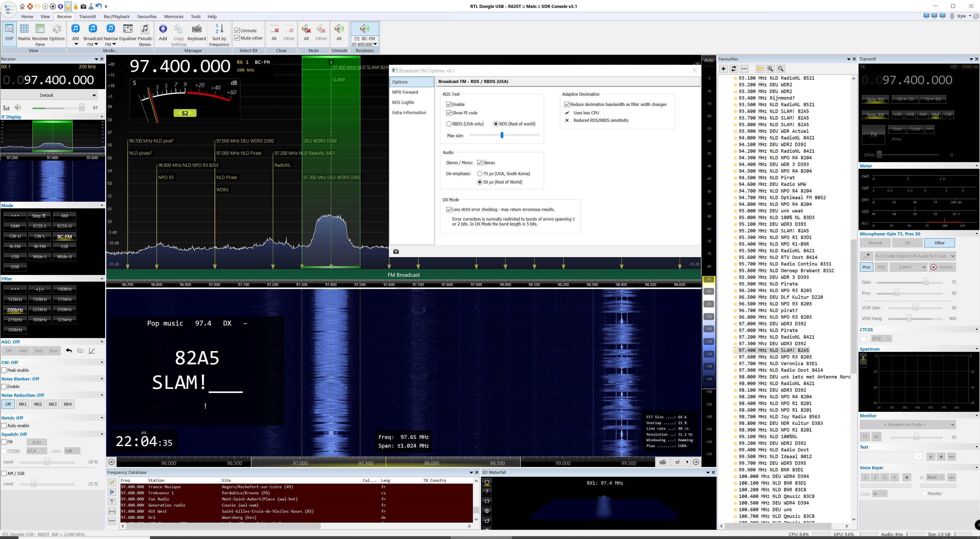
Task: Set the filter width to 250kHz
Action: [64, 309]
